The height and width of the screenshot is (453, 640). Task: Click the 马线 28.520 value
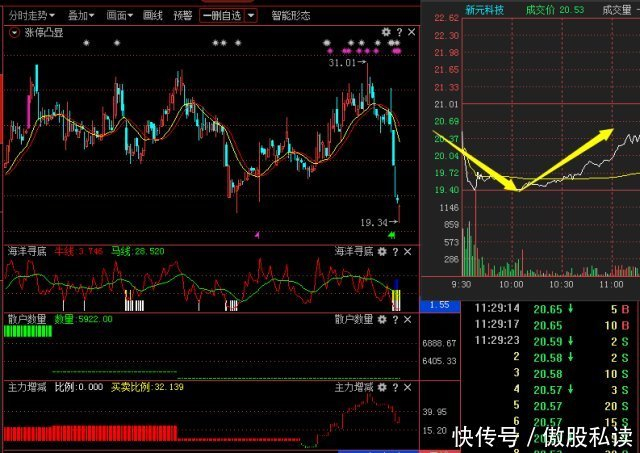138,251
